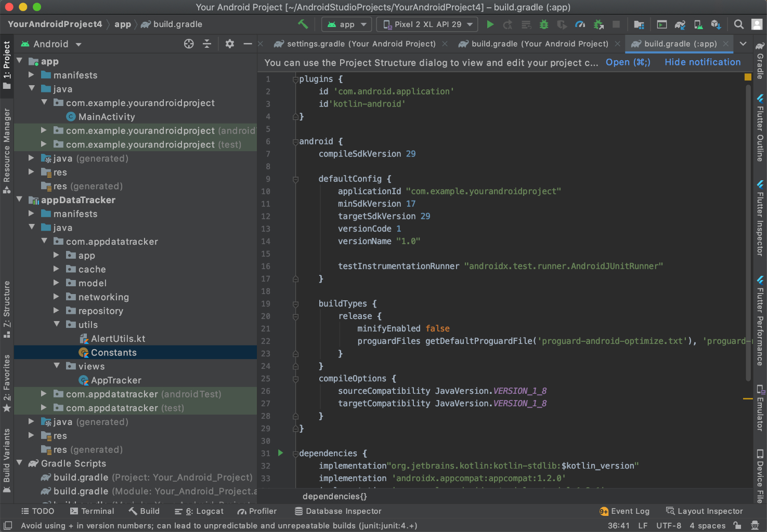
Task: Open the SDK Manager icon
Action: pyautogui.click(x=716, y=24)
